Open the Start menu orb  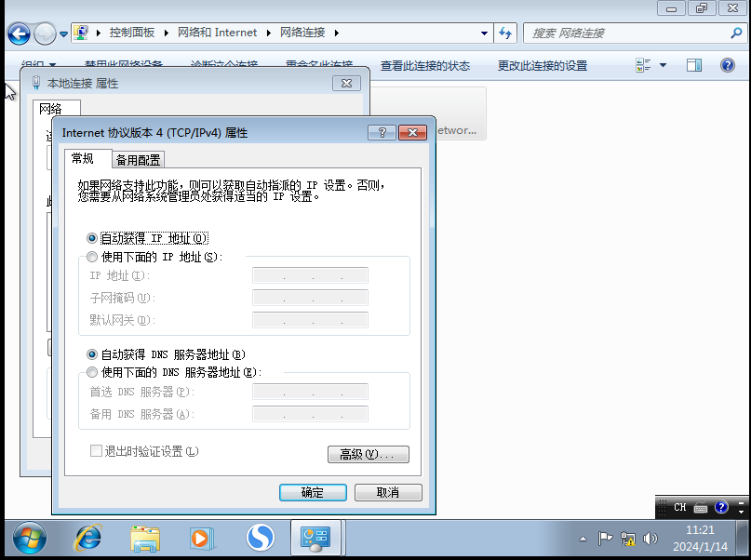(29, 538)
